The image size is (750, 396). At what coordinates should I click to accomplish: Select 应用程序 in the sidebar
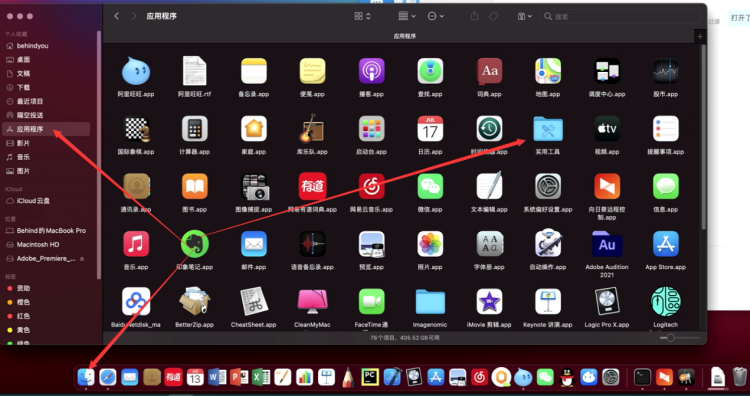coord(46,129)
